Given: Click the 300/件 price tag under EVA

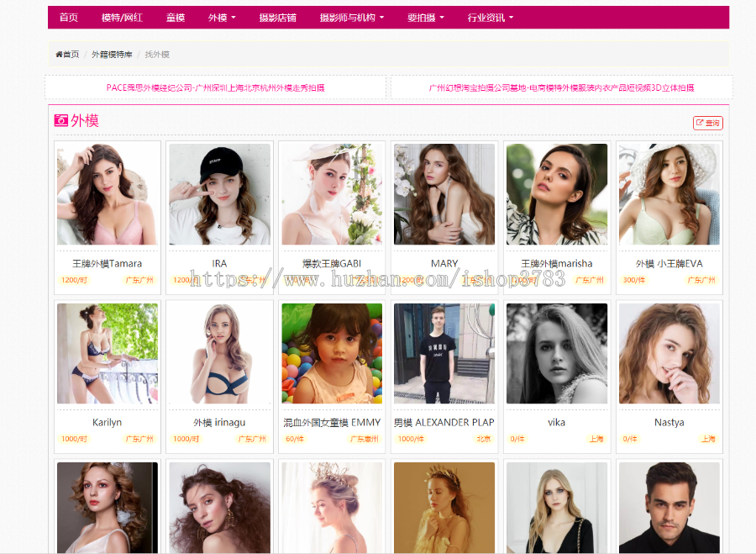Looking at the screenshot, I should (634, 280).
